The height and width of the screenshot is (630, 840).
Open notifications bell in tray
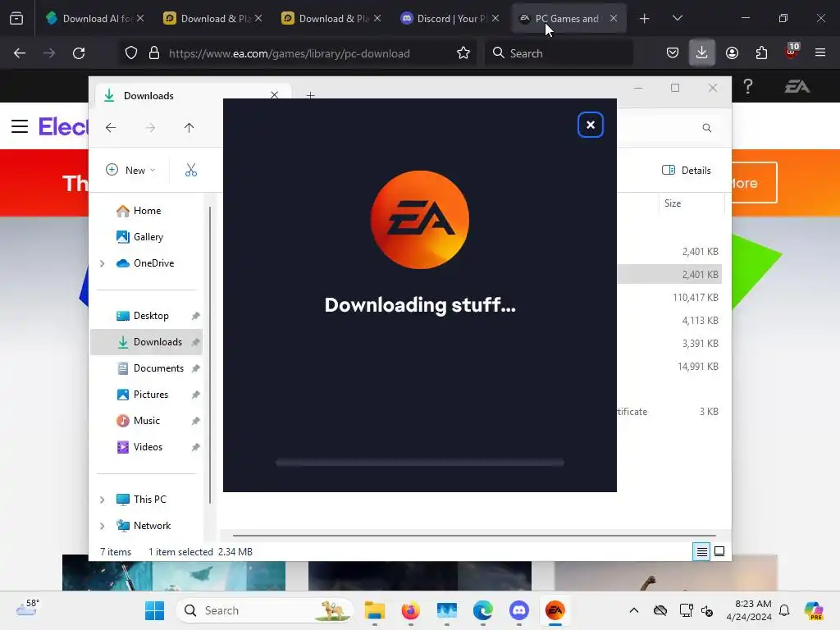[x=784, y=610]
